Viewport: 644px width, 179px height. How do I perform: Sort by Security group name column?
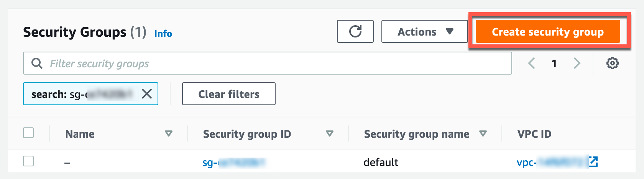483,133
